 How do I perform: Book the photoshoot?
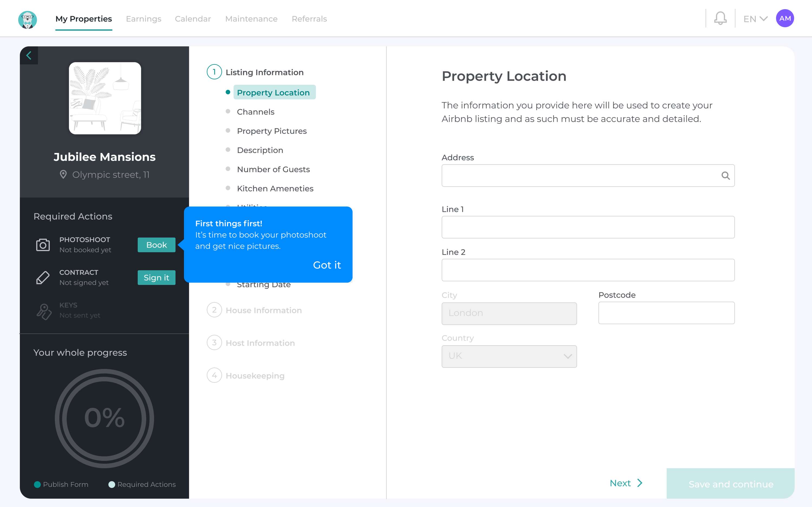tap(156, 245)
